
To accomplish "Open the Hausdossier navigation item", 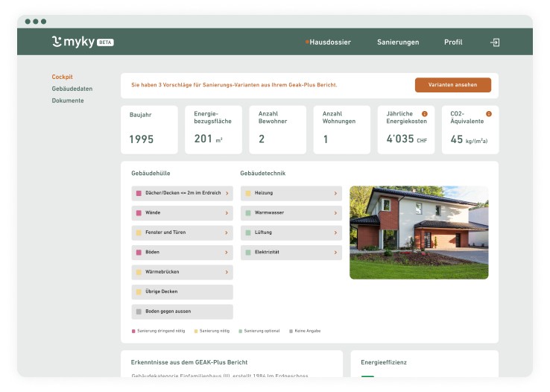I will coord(330,42).
